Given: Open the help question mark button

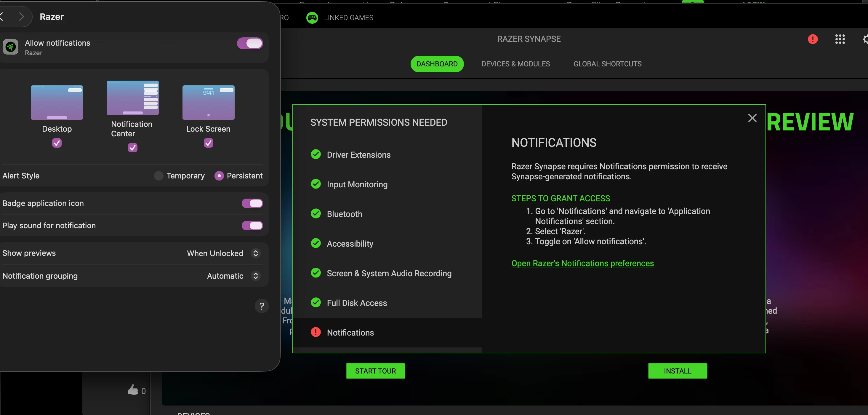Looking at the screenshot, I should point(262,306).
